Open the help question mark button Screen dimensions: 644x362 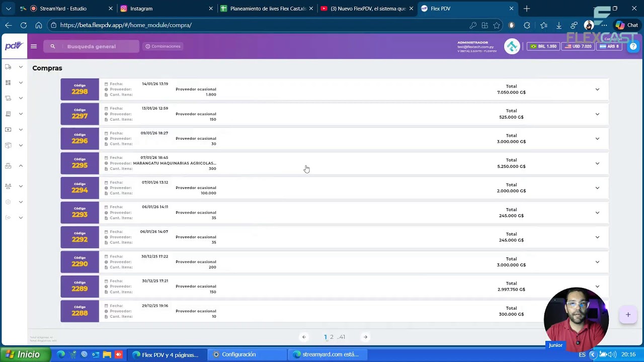(x=633, y=46)
